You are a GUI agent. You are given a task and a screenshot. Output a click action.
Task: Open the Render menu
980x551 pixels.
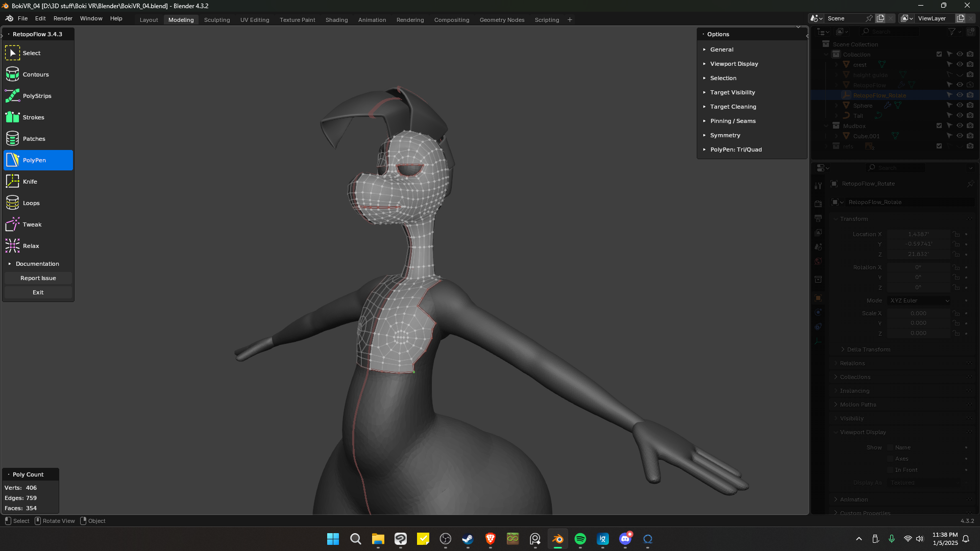coord(63,18)
